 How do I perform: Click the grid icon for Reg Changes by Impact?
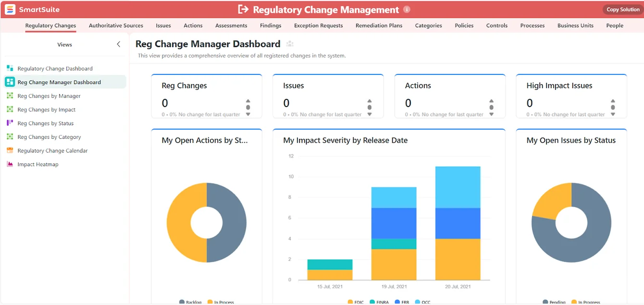[x=10, y=110]
